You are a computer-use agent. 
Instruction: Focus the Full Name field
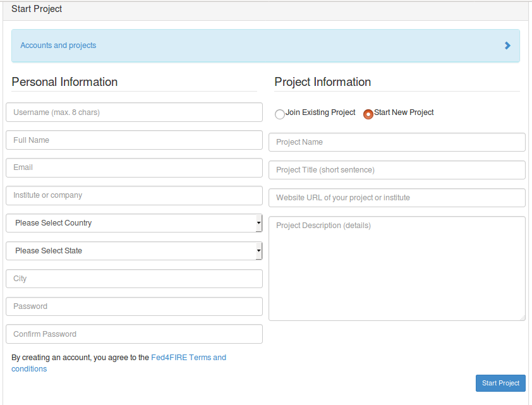(134, 140)
